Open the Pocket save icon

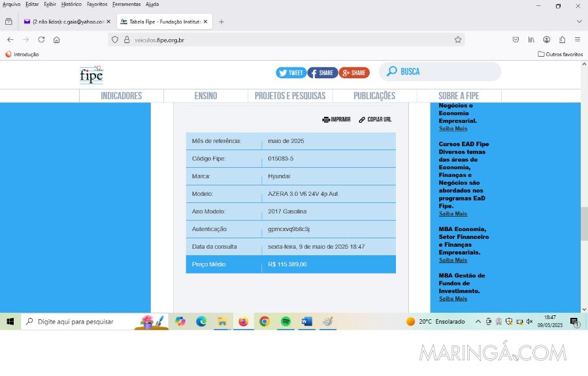515,40
